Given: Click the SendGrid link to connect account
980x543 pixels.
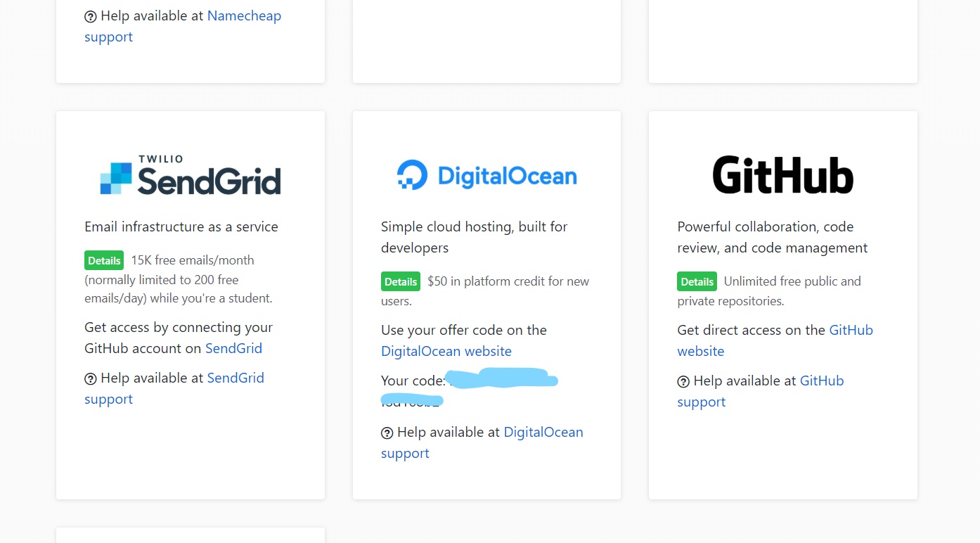Looking at the screenshot, I should click(x=233, y=348).
